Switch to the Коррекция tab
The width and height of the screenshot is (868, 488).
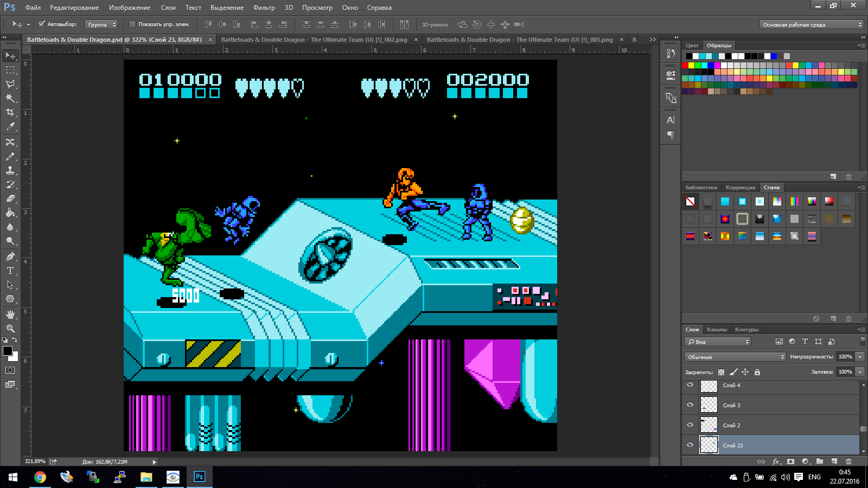pos(741,188)
